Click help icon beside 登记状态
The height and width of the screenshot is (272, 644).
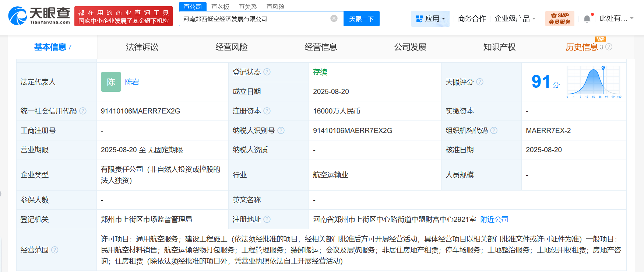pyautogui.click(x=267, y=72)
